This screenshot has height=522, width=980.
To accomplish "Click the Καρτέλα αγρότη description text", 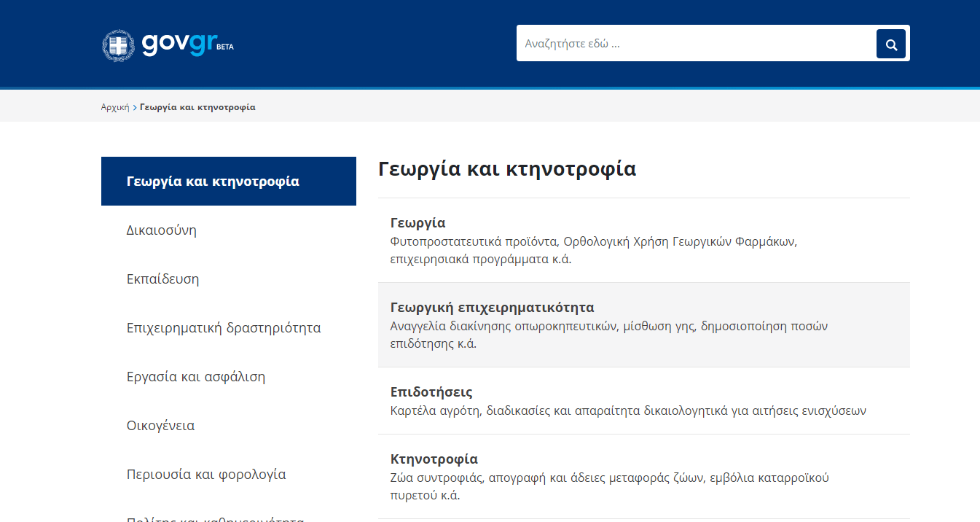I will pyautogui.click(x=628, y=410).
